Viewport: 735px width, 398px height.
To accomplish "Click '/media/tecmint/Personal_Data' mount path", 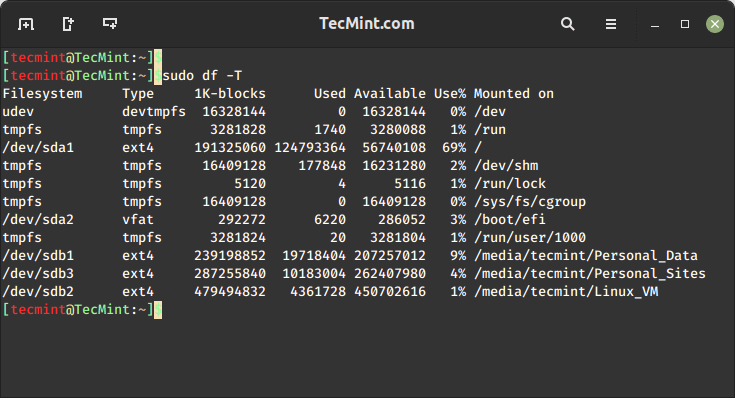I will (586, 255).
